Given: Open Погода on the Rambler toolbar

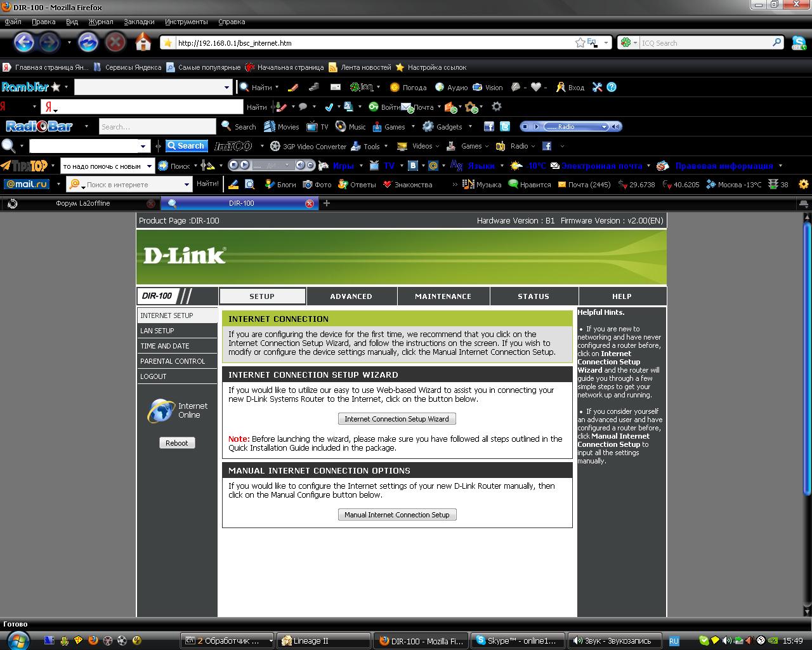Looking at the screenshot, I should 408,88.
